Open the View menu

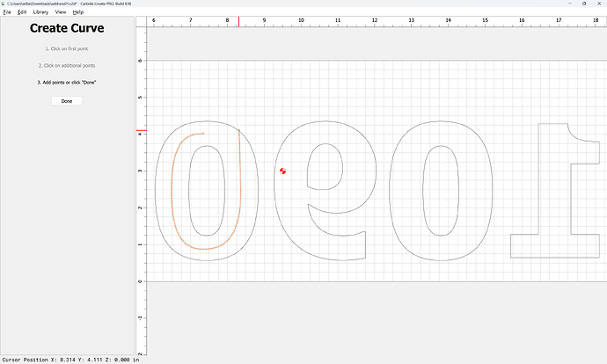[x=61, y=12]
